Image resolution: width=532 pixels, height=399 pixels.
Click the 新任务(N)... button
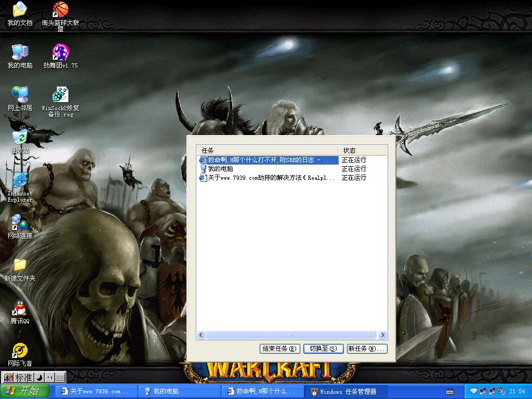(367, 349)
